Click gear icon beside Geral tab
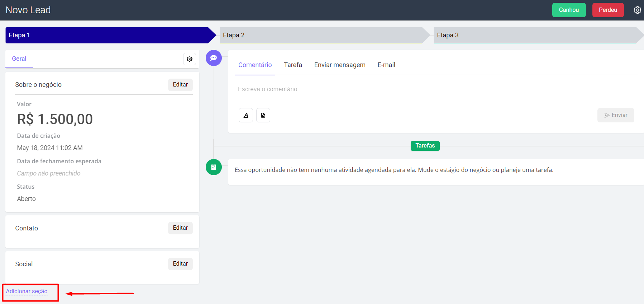The image size is (644, 304). coord(190,59)
